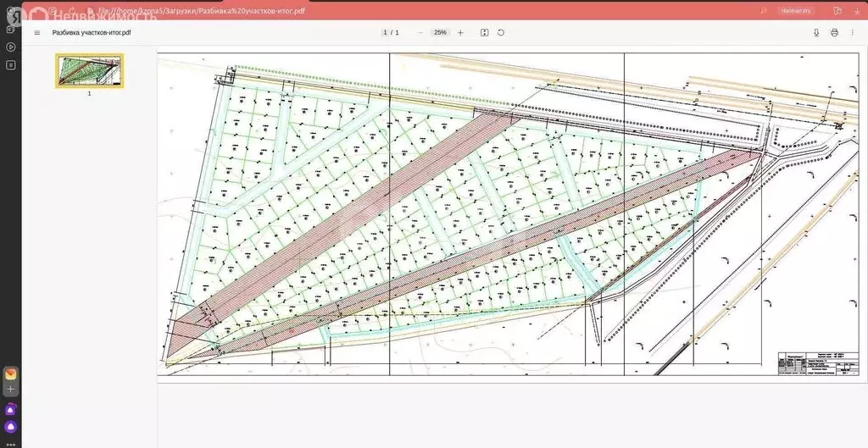
Task: Open the search magnifier in browser bar
Action: pos(764,11)
